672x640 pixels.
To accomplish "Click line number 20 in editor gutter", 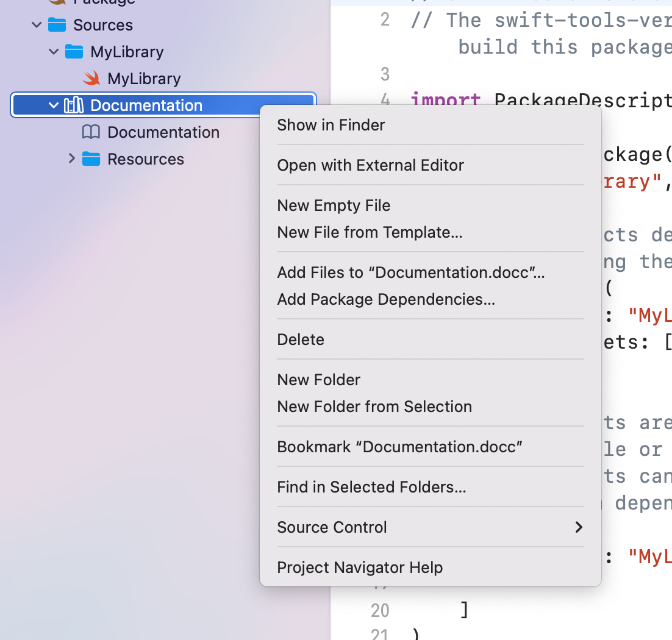I will click(x=380, y=611).
